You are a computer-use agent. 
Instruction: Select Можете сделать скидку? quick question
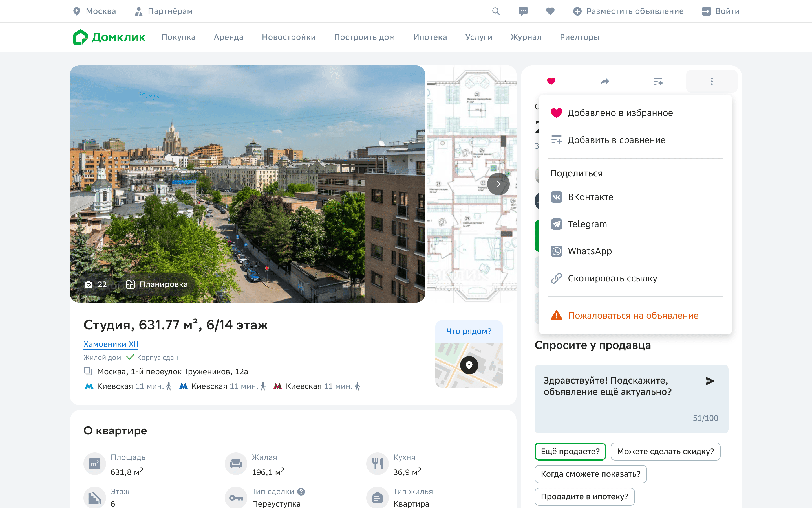[x=665, y=451]
